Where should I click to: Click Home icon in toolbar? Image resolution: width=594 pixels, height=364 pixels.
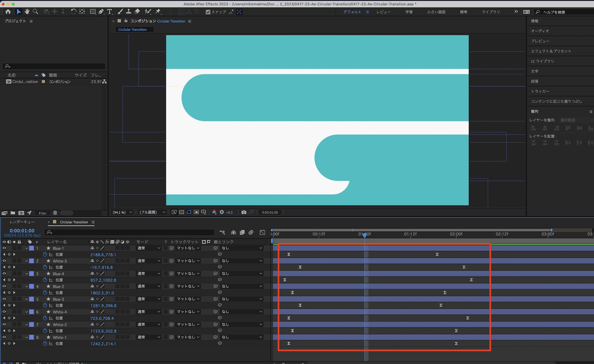point(8,12)
